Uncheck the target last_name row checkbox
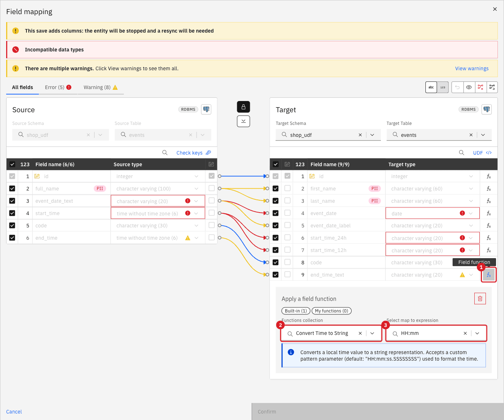504x420 pixels. (x=276, y=201)
